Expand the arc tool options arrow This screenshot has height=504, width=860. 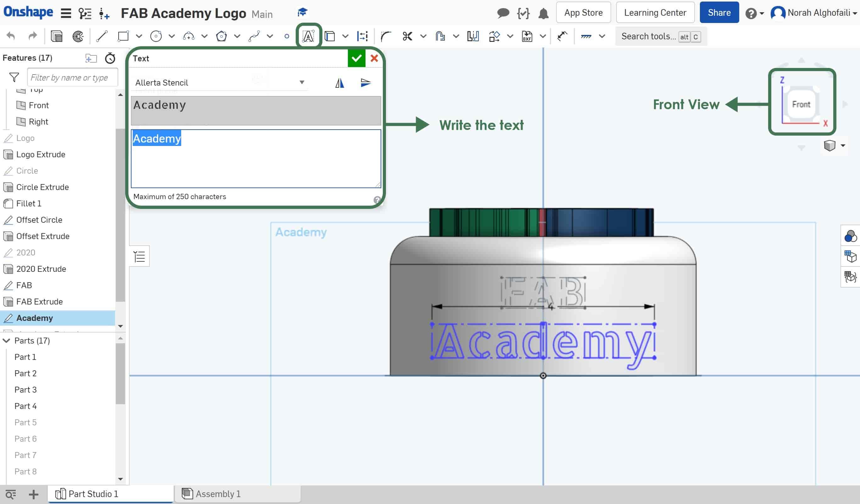click(204, 36)
